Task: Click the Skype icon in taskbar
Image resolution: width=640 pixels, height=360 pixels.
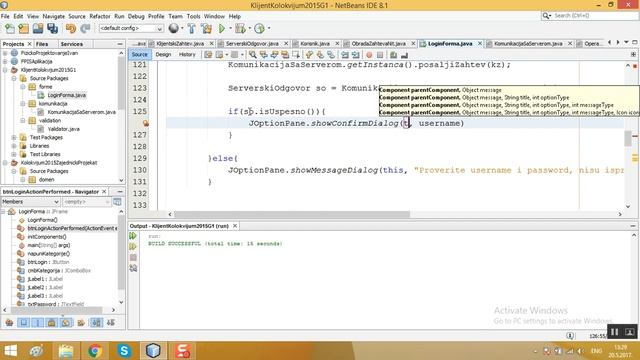Action: tap(124, 351)
